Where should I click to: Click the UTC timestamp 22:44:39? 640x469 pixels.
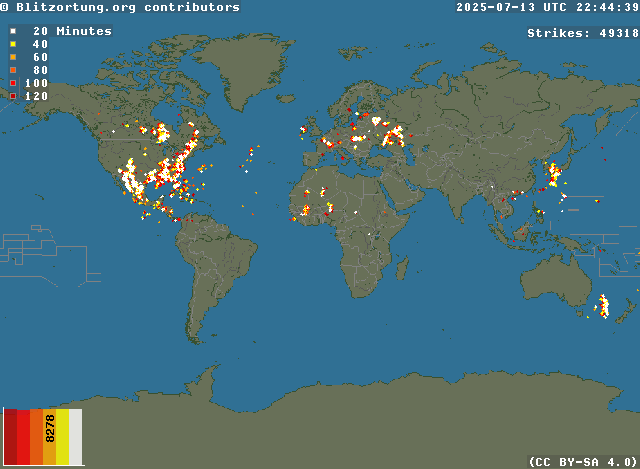coord(607,7)
